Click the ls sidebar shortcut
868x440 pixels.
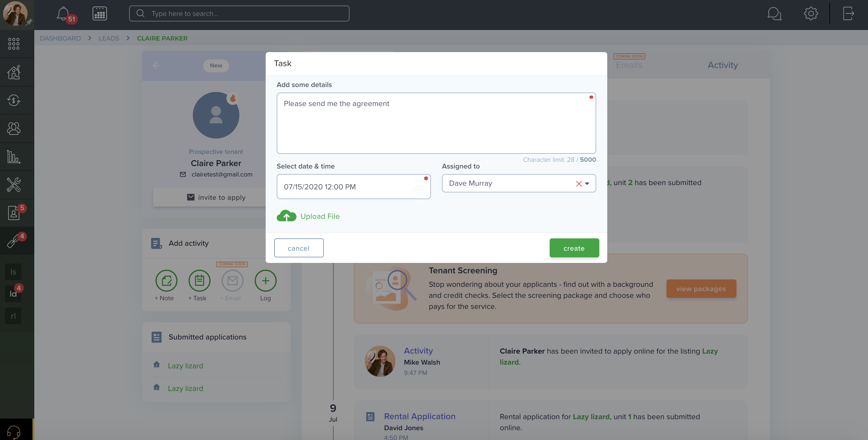pyautogui.click(x=13, y=271)
